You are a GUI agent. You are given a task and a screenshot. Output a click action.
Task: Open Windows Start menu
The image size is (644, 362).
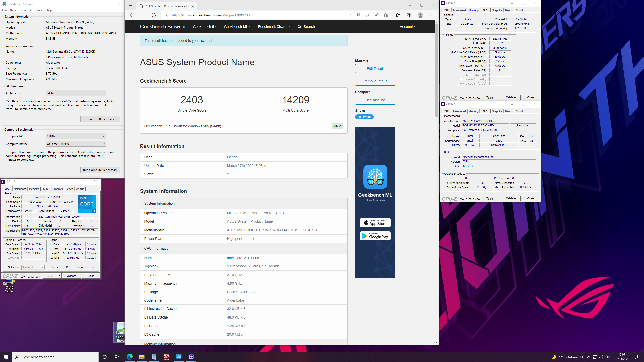point(6,357)
